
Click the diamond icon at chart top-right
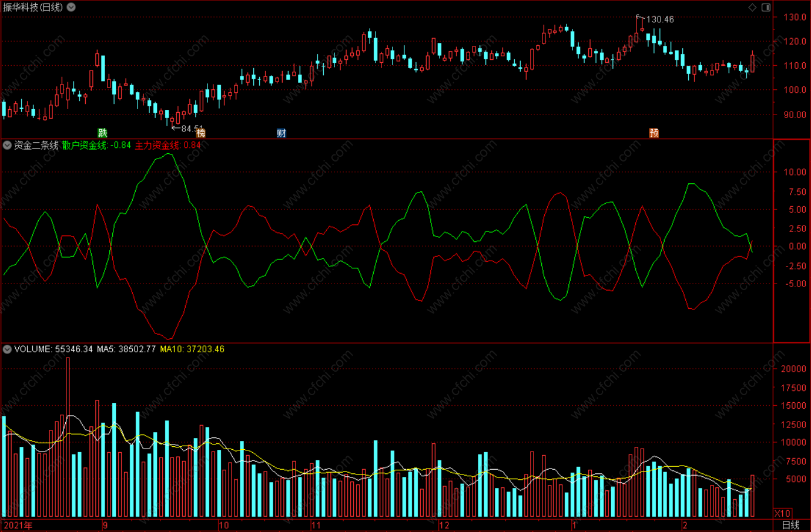[752, 7]
